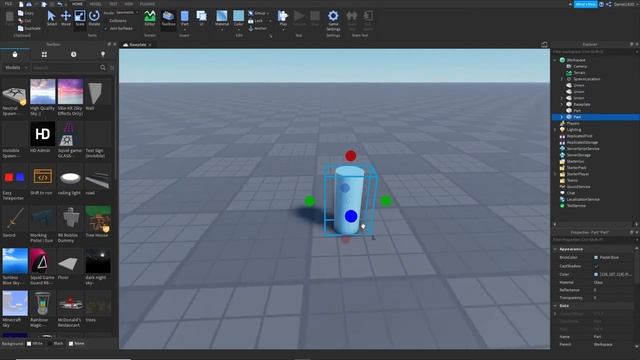640x360 pixels.
Task: Expand the Lighting tree node
Action: pos(555,130)
